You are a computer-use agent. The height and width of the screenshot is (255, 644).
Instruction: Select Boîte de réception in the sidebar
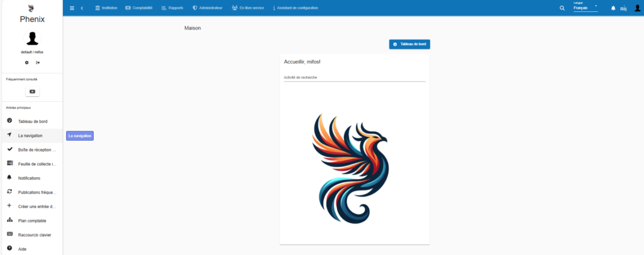click(36, 150)
